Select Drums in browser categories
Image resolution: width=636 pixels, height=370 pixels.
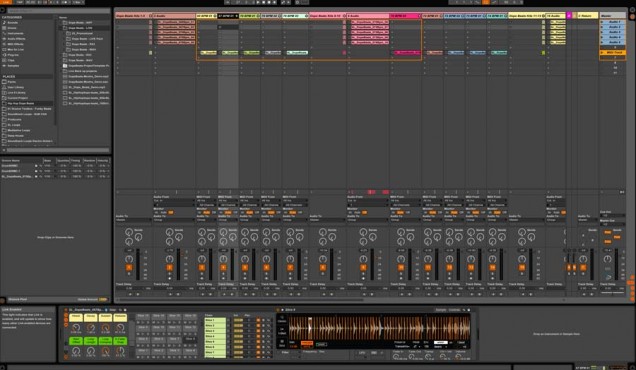point(12,28)
